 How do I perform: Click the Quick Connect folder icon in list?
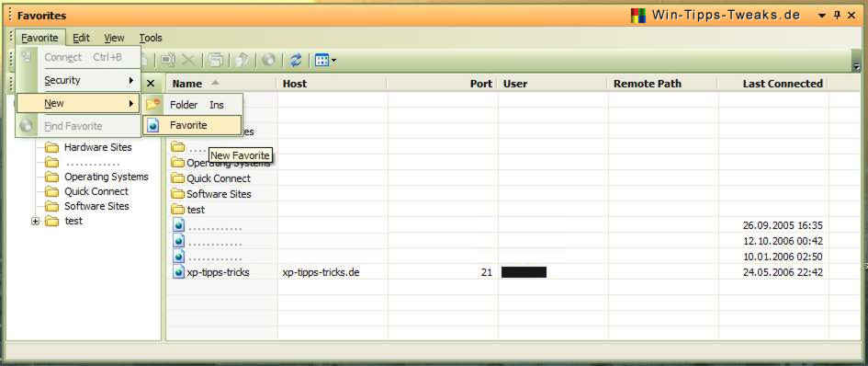177,178
